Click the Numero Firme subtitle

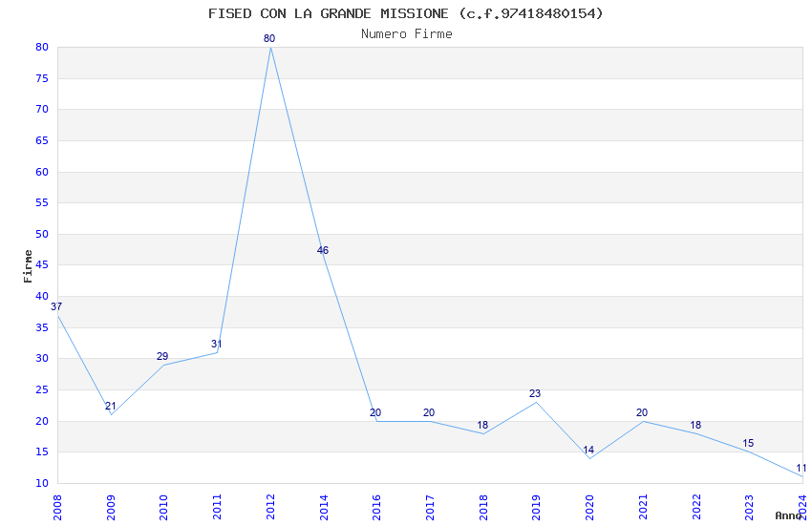(407, 34)
